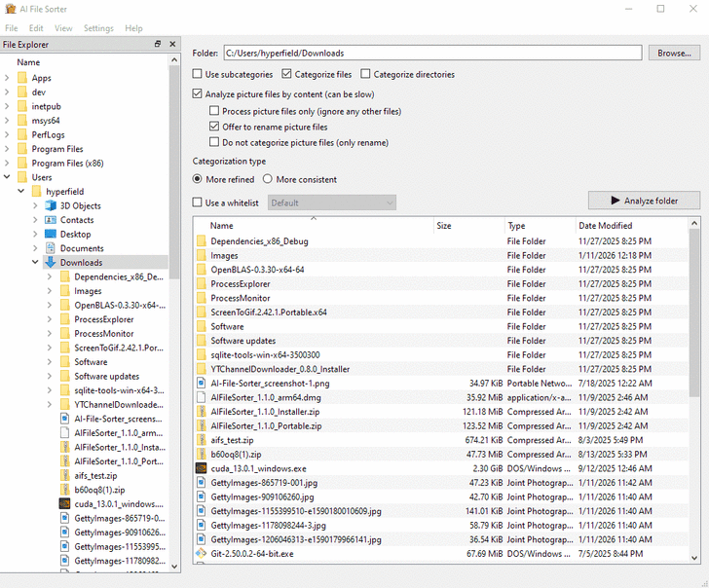Float the File Explorer panel with undock icon
The image size is (709, 588).
tap(158, 44)
